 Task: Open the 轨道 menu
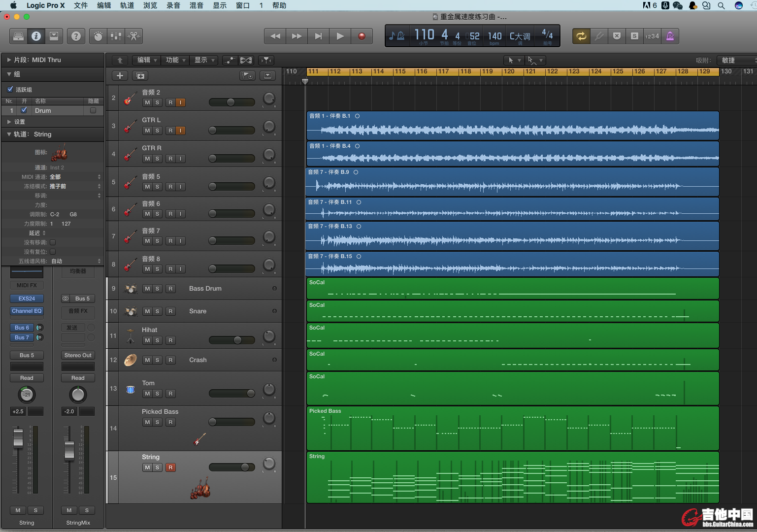(x=127, y=5)
